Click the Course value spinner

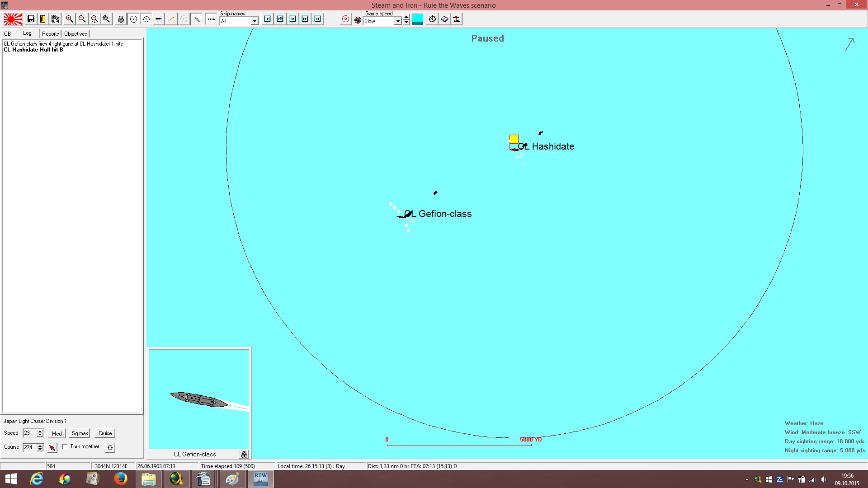(x=40, y=447)
